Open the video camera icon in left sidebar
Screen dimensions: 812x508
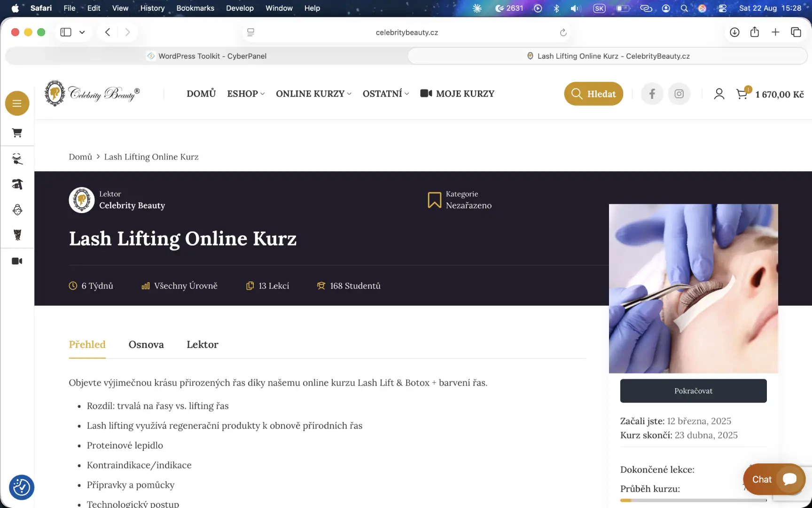17,261
